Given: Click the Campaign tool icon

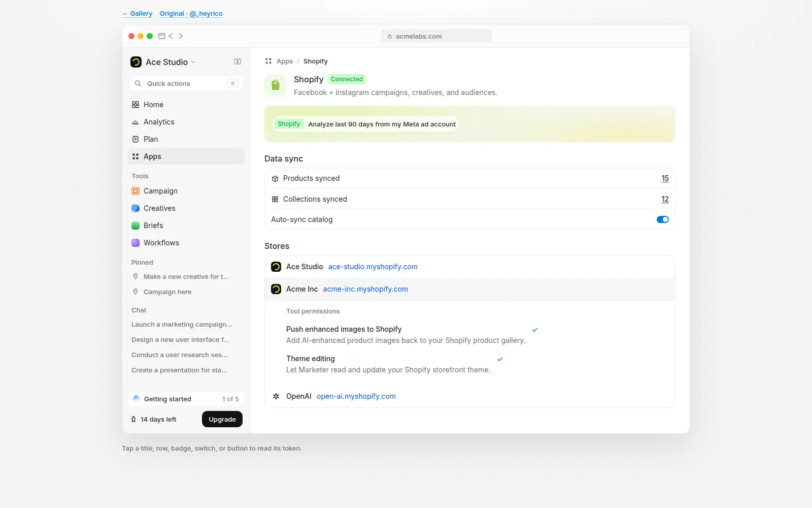Looking at the screenshot, I should pos(136,191).
